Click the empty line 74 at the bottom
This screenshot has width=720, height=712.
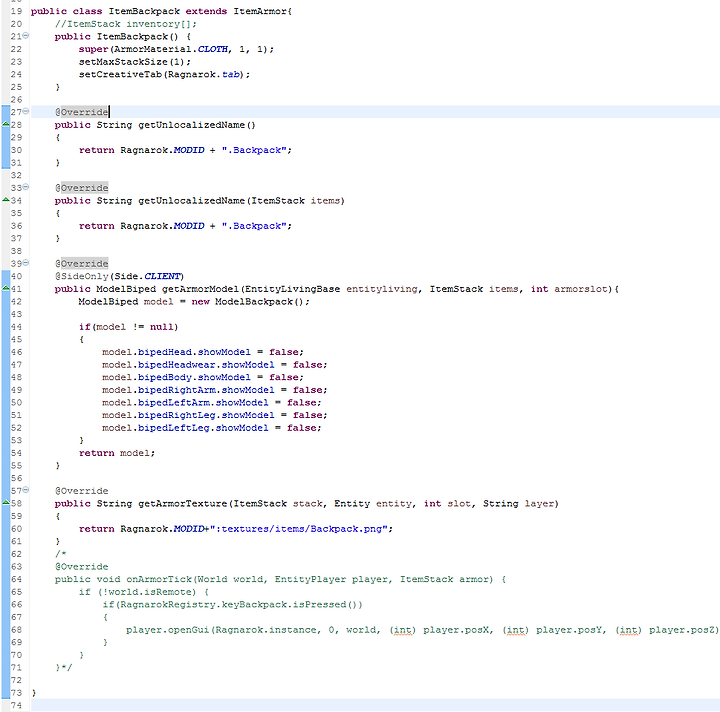(375, 705)
